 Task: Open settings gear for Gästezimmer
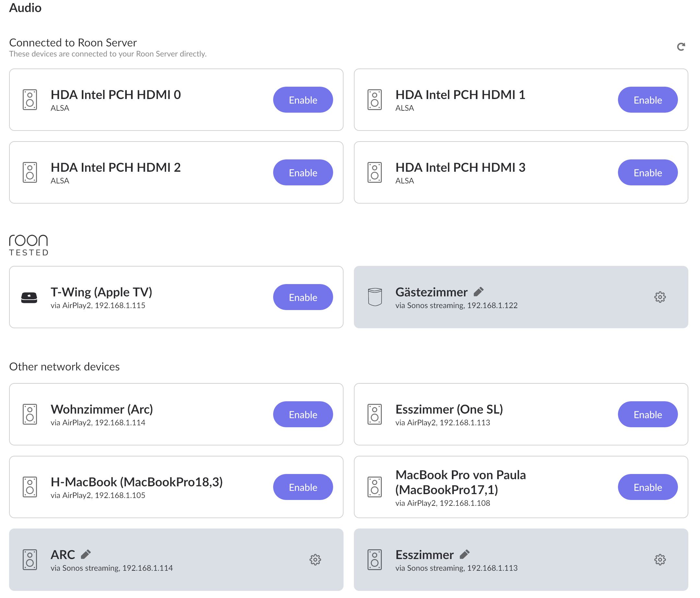click(x=659, y=297)
